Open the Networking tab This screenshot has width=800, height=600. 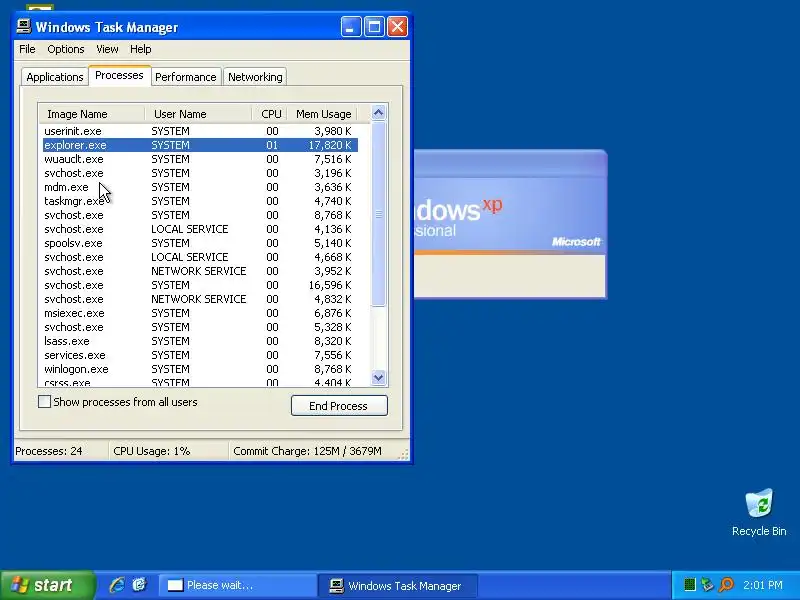click(x=255, y=77)
